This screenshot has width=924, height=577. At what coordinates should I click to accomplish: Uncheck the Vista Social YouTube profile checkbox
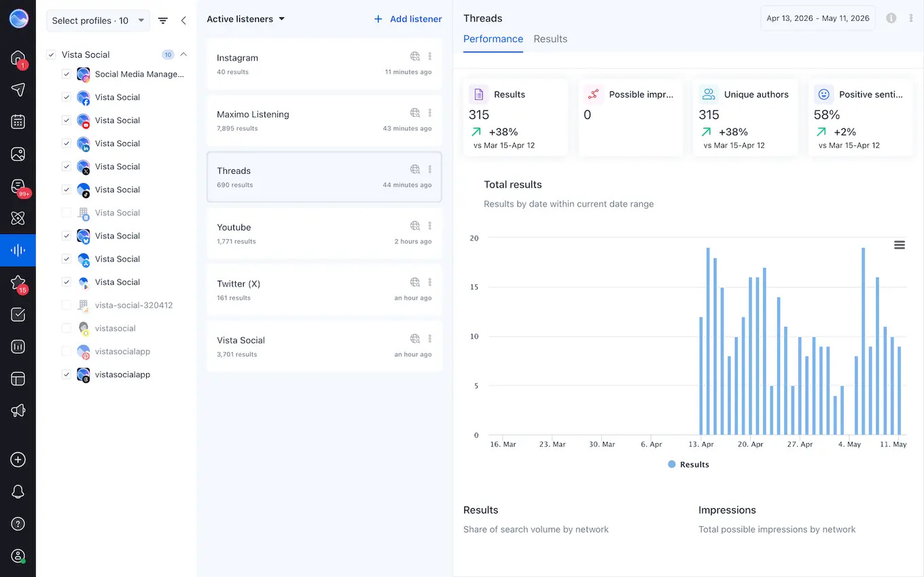[67, 120]
